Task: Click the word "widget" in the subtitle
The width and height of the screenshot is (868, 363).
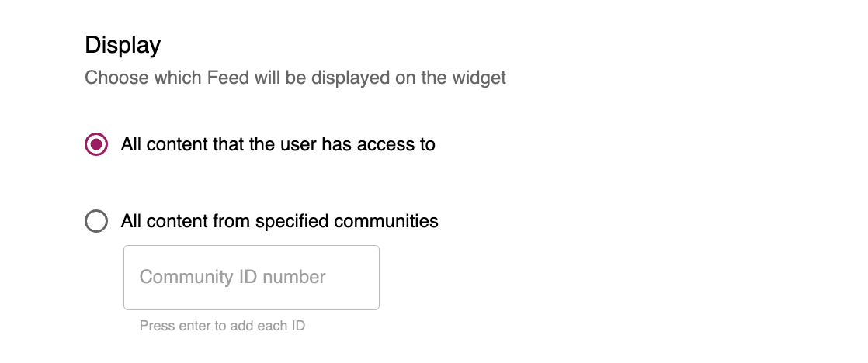Action: 479,78
